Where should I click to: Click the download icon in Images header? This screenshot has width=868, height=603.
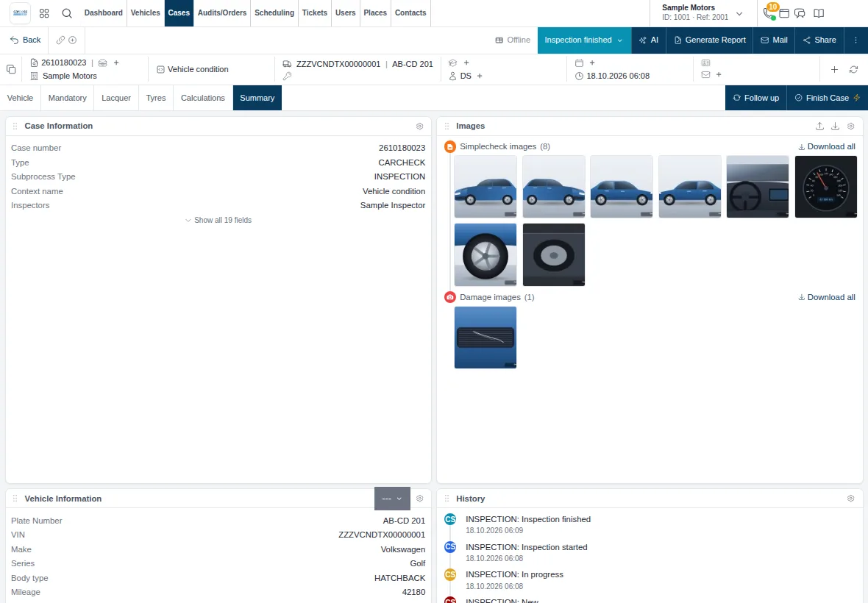[836, 126]
